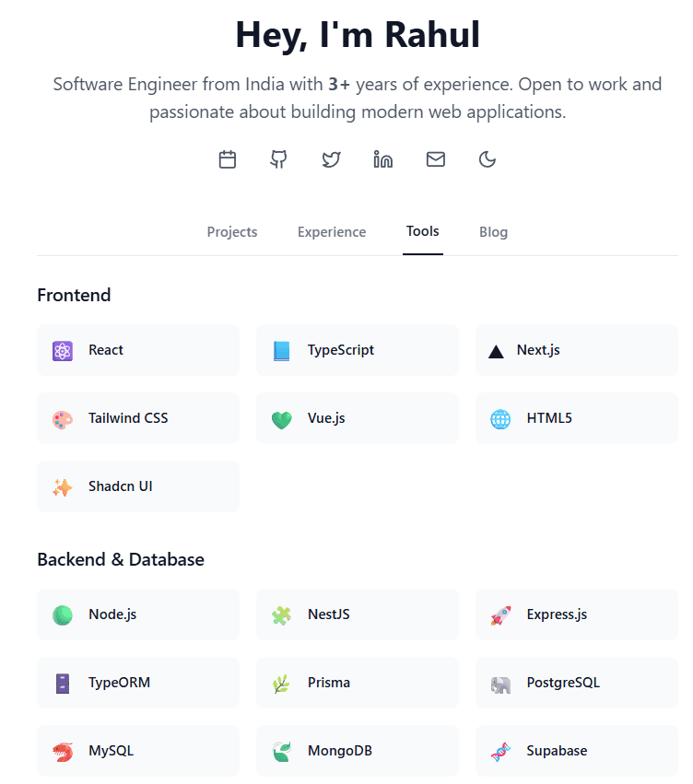Viewport: 693px width, 784px height.
Task: Switch to the Projects tab
Action: 232,232
